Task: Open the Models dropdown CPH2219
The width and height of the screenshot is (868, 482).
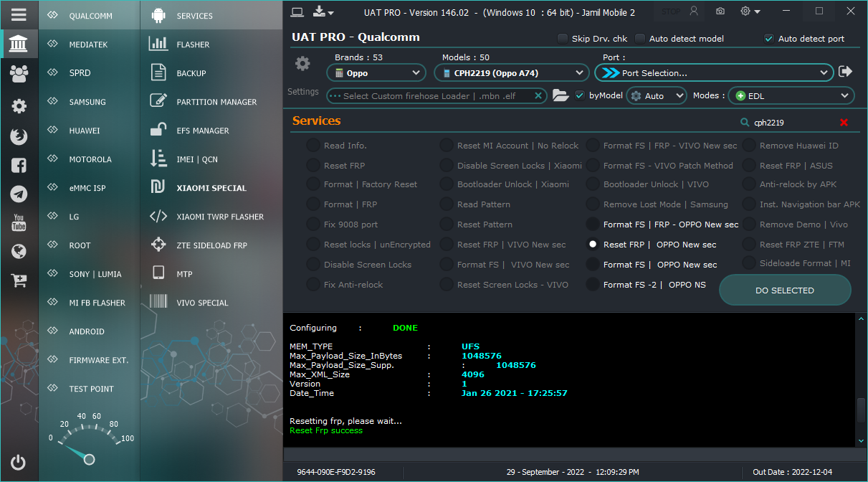Action: (512, 72)
